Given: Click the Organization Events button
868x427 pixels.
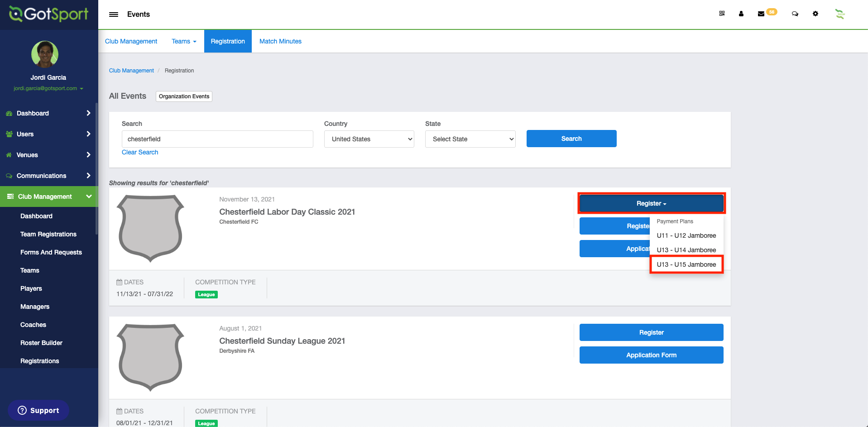Looking at the screenshot, I should (184, 96).
